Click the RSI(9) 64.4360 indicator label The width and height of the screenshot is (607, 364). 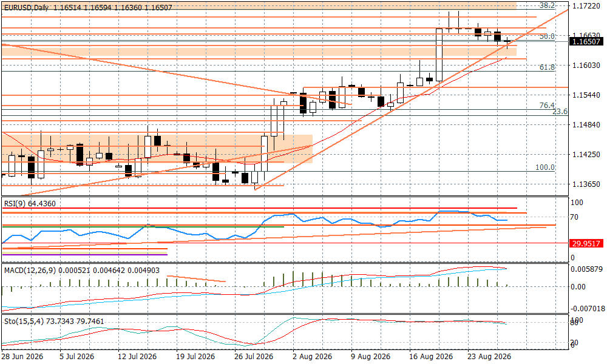pyautogui.click(x=30, y=203)
